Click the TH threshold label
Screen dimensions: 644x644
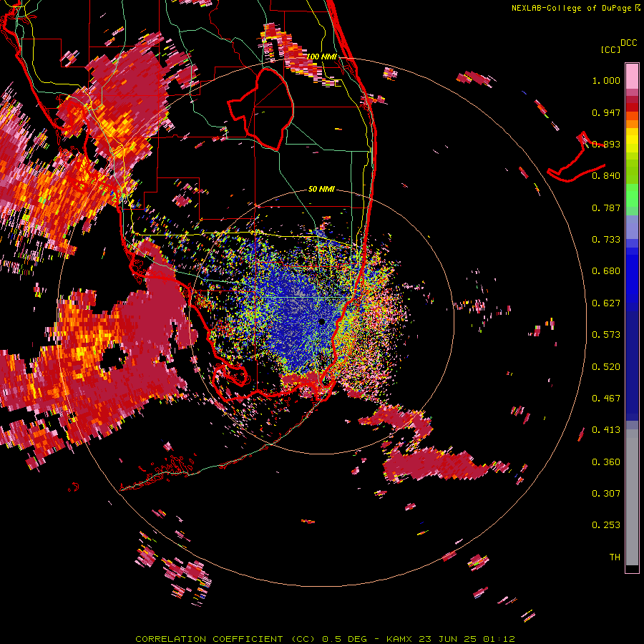[x=615, y=557]
